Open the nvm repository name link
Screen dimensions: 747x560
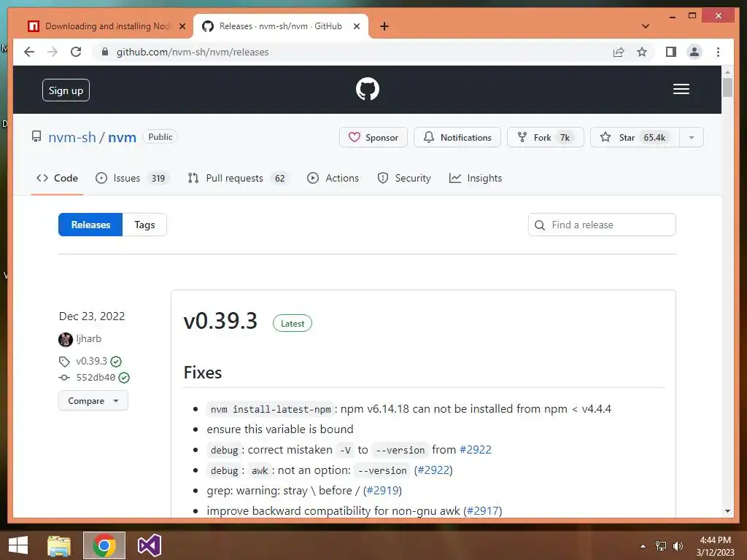pyautogui.click(x=122, y=137)
